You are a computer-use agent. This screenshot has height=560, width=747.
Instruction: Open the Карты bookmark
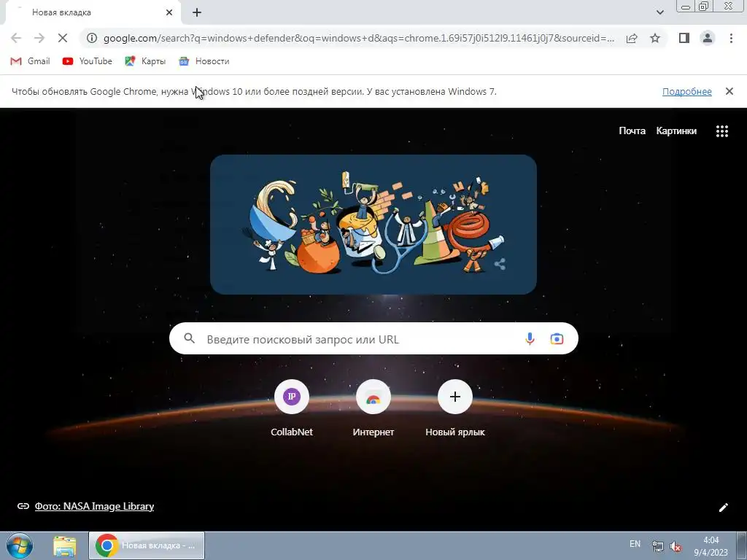tap(145, 61)
